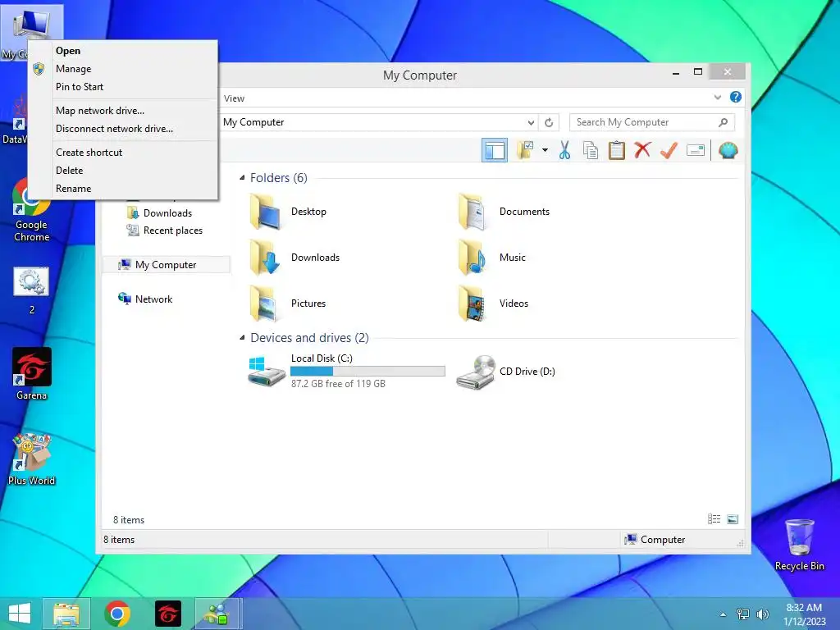Click the blue Help question icon

pyautogui.click(x=736, y=97)
